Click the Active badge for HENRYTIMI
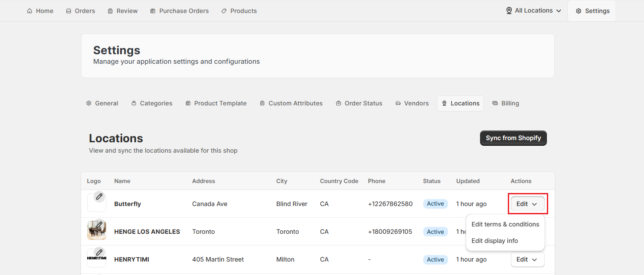This screenshot has height=275, width=644. pos(435,259)
